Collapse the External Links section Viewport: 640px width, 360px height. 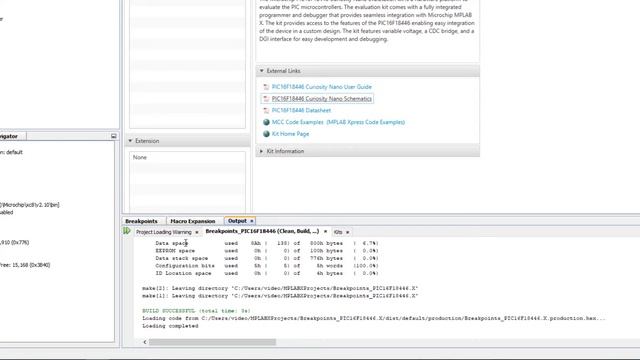pyautogui.click(x=262, y=71)
